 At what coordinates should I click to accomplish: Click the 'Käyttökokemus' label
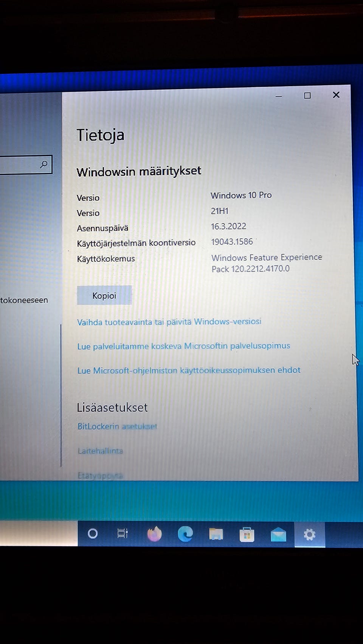tap(106, 259)
